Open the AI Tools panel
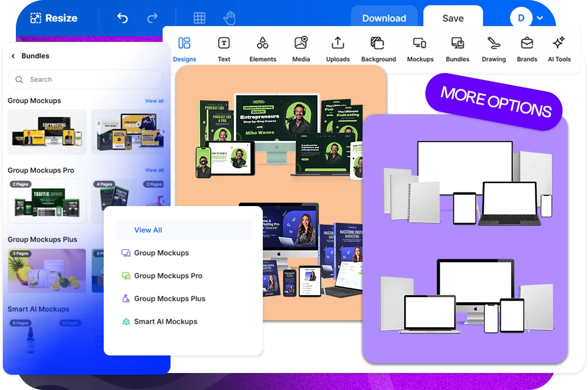The width and height of the screenshot is (588, 390). pos(559,49)
